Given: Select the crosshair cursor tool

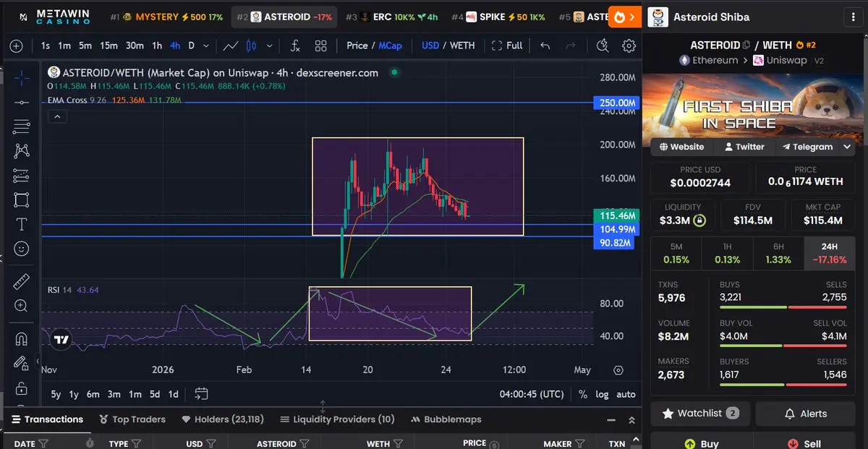Looking at the screenshot, I should [x=22, y=77].
